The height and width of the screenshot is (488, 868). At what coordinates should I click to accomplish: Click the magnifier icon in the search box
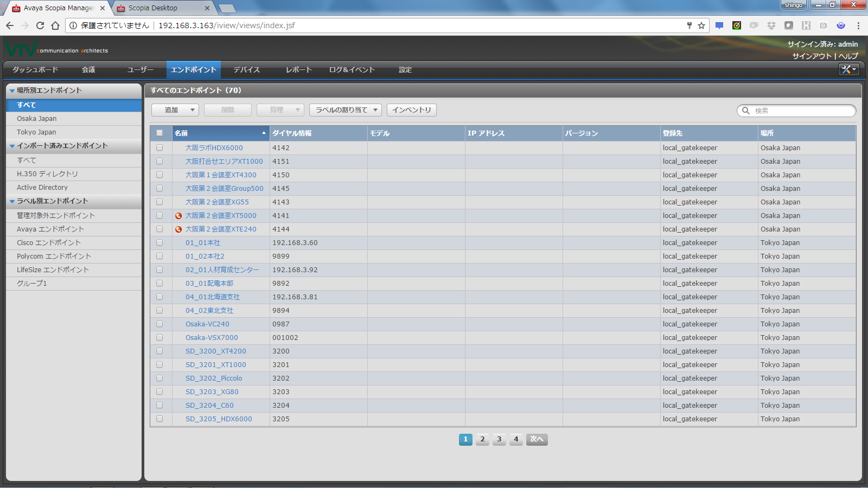[746, 111]
